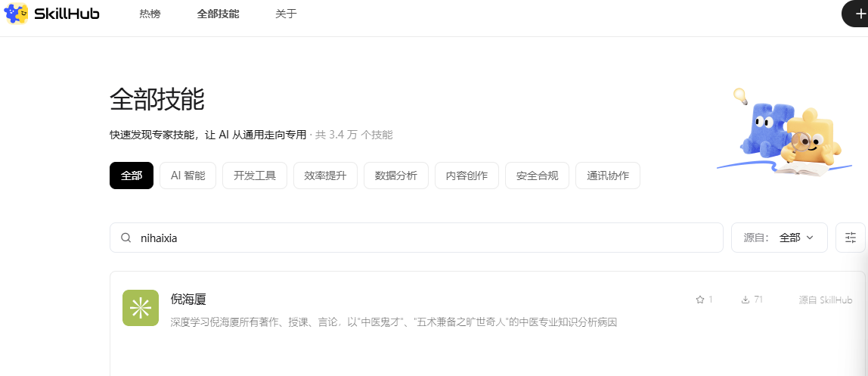Click the download count icon on 倪海厦
The height and width of the screenshot is (376, 868).
[x=746, y=300]
